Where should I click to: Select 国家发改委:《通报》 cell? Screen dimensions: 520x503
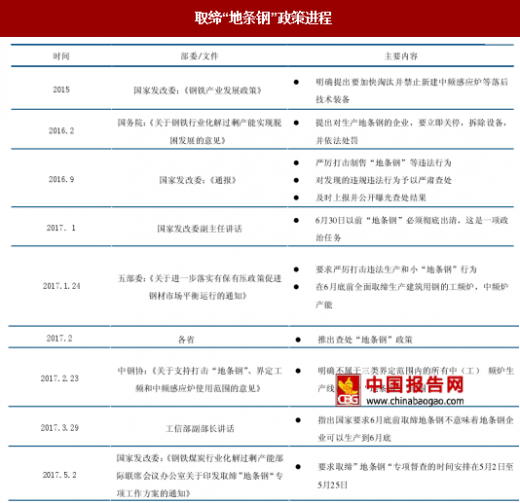[197, 180]
